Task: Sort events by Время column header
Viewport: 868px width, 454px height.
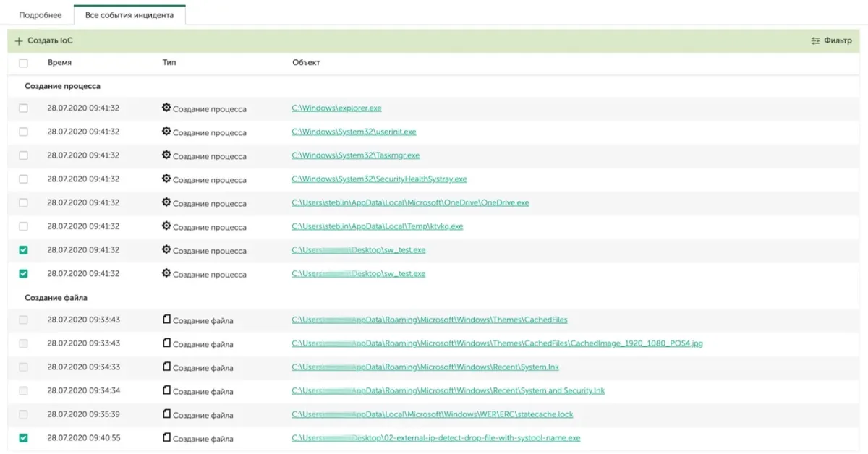Action: [x=59, y=63]
